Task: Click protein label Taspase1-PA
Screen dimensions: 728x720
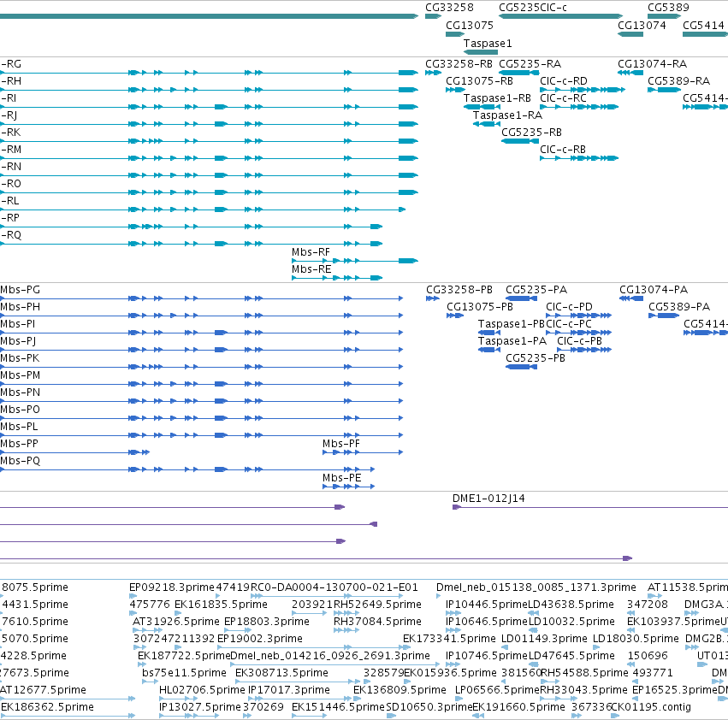Action: tap(512, 341)
